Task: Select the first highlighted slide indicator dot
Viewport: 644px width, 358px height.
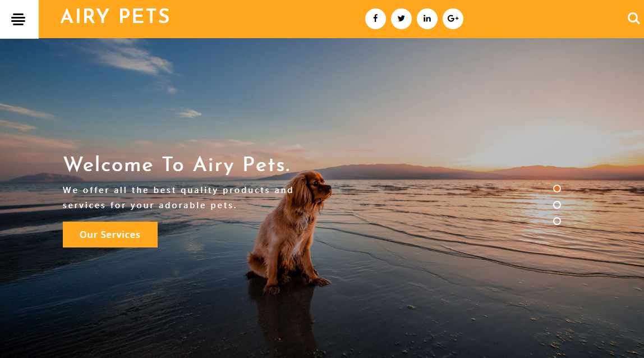Action: (x=557, y=188)
